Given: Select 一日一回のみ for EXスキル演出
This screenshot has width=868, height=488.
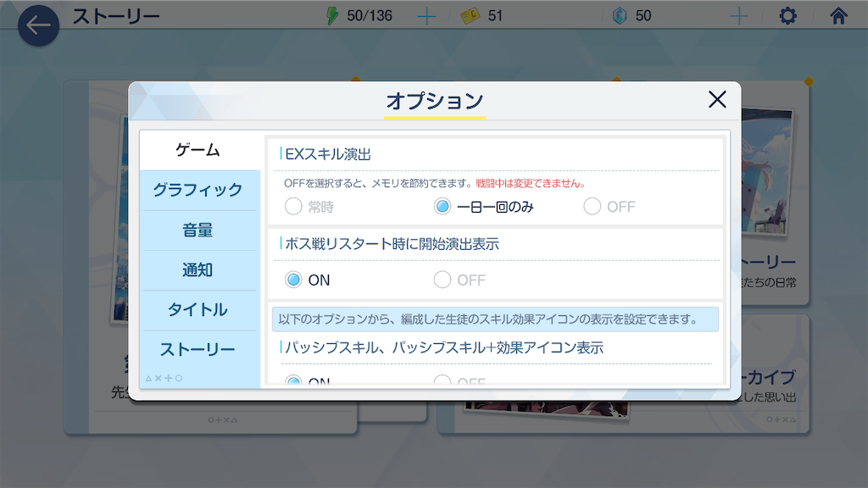Looking at the screenshot, I should point(483,207).
